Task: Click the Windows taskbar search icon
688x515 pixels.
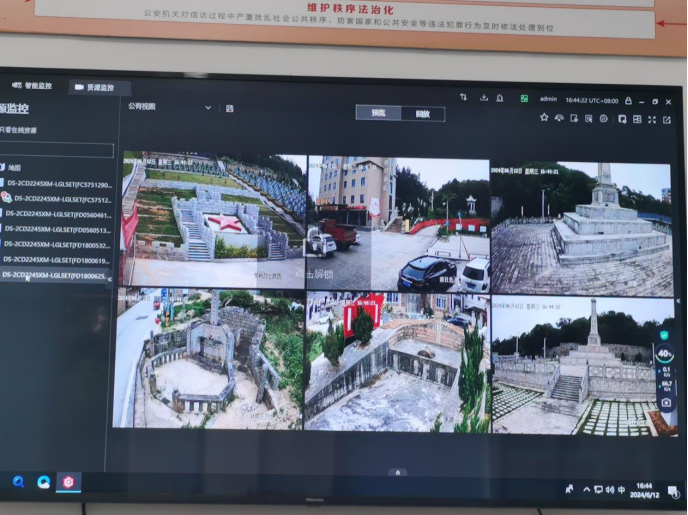Action: [18, 481]
